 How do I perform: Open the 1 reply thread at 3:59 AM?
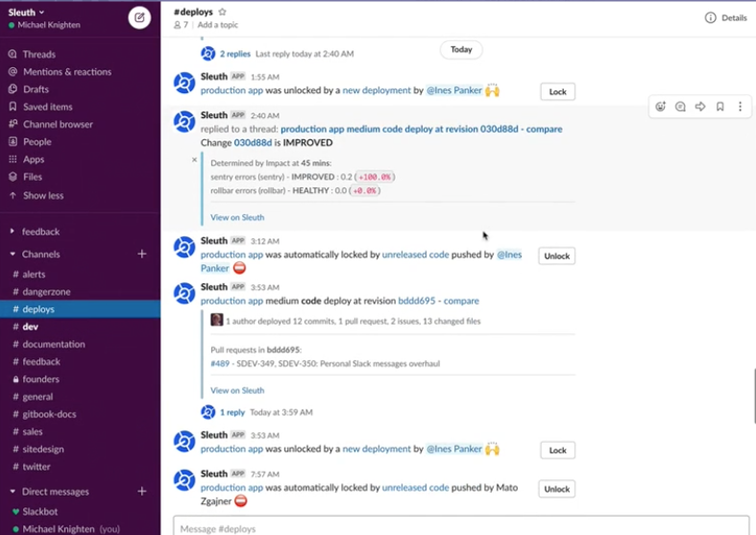tap(232, 413)
